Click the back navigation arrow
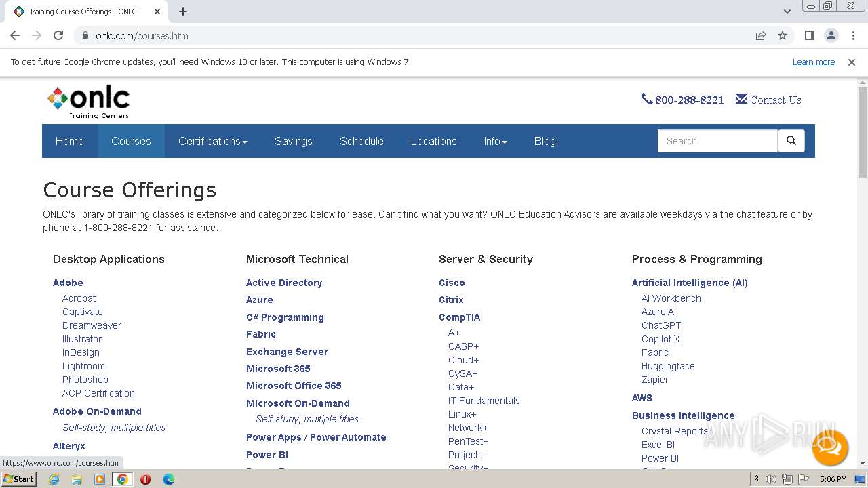This screenshot has height=488, width=868. [15, 35]
